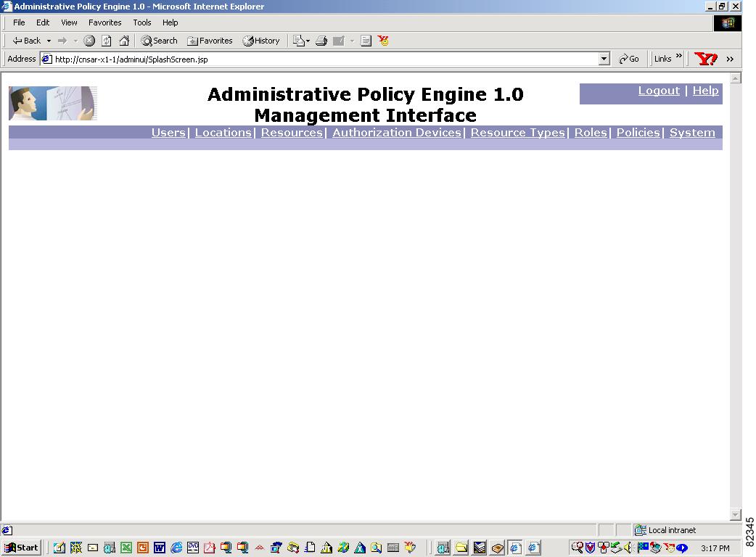Open the Roles link
The image size is (756, 557).
point(591,133)
